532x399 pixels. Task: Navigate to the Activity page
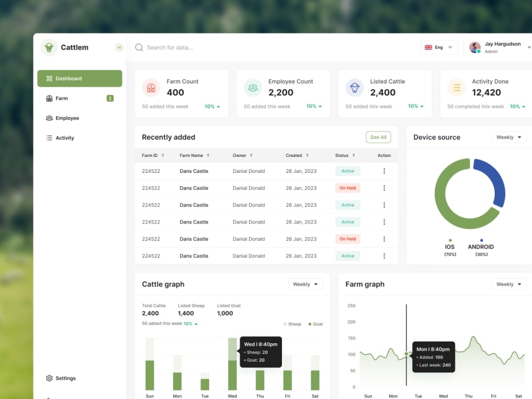click(x=80, y=138)
